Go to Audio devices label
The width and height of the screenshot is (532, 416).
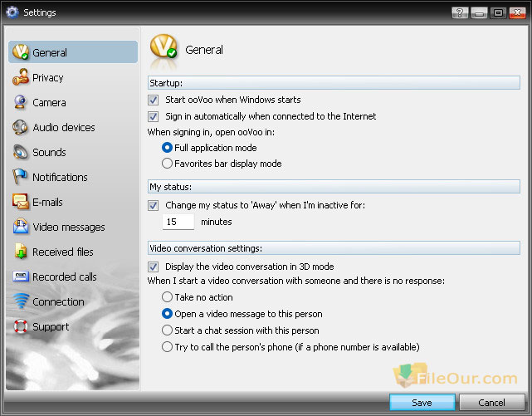click(64, 127)
